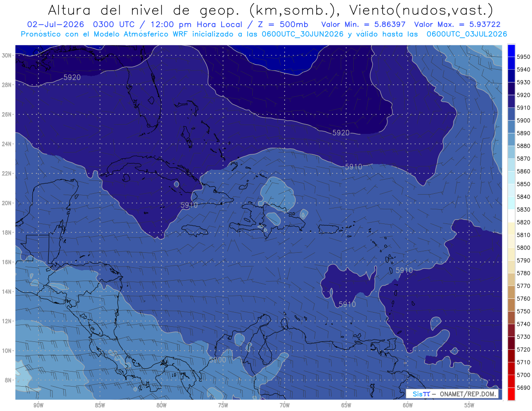
Task: Click the 55W longitude axis label
Action: point(469,405)
